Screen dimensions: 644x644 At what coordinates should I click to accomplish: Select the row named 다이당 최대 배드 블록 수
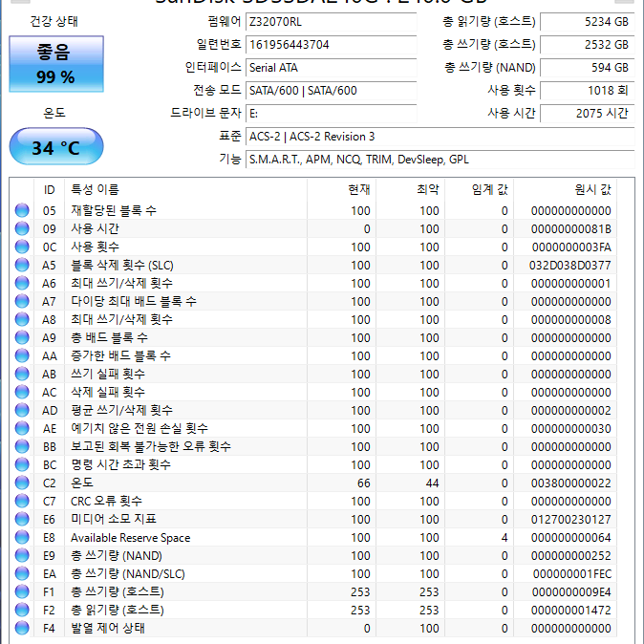(314, 301)
